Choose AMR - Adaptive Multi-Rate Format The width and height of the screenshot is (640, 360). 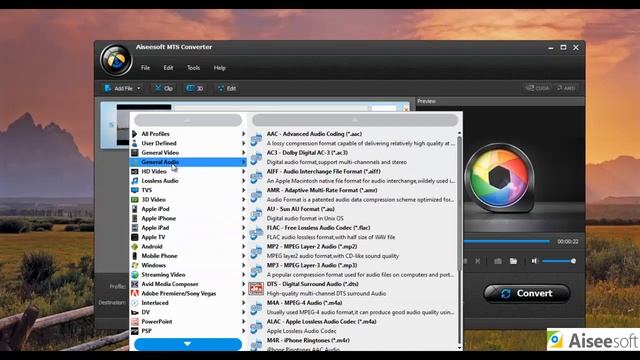point(353,195)
